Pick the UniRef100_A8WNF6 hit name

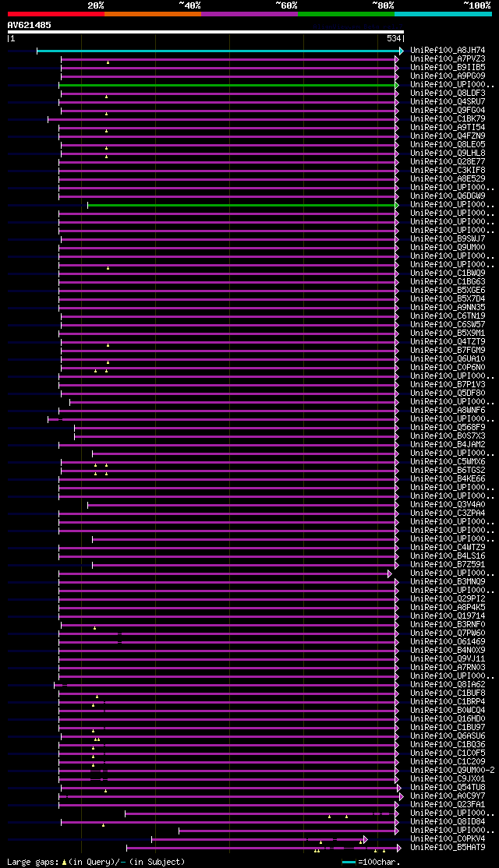coord(448,411)
